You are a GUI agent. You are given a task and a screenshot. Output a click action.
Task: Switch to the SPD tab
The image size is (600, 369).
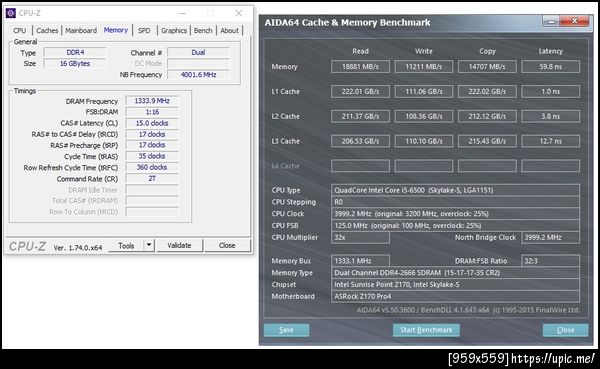(x=144, y=31)
